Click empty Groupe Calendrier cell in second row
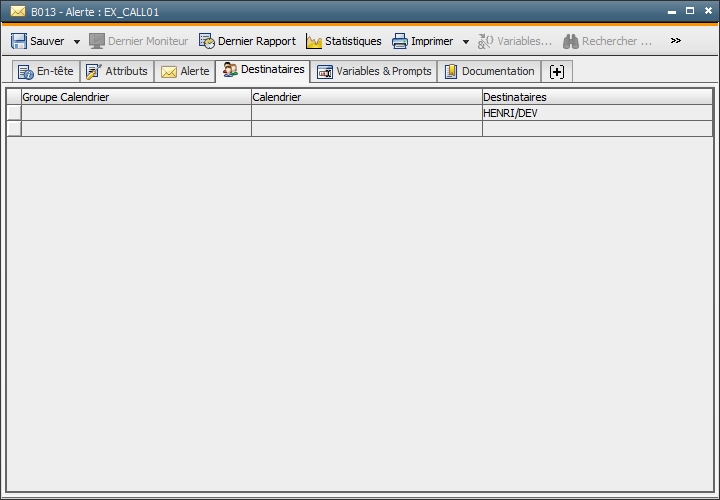 pyautogui.click(x=136, y=129)
